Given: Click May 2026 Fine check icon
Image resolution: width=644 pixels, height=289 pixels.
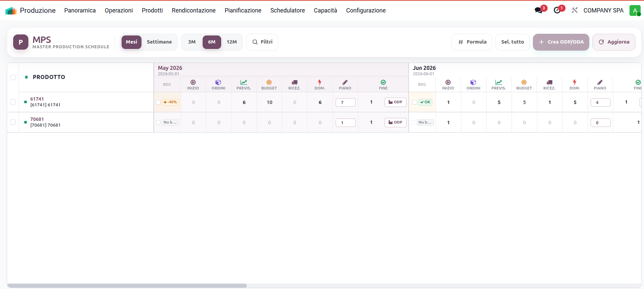Looking at the screenshot, I should [x=383, y=82].
